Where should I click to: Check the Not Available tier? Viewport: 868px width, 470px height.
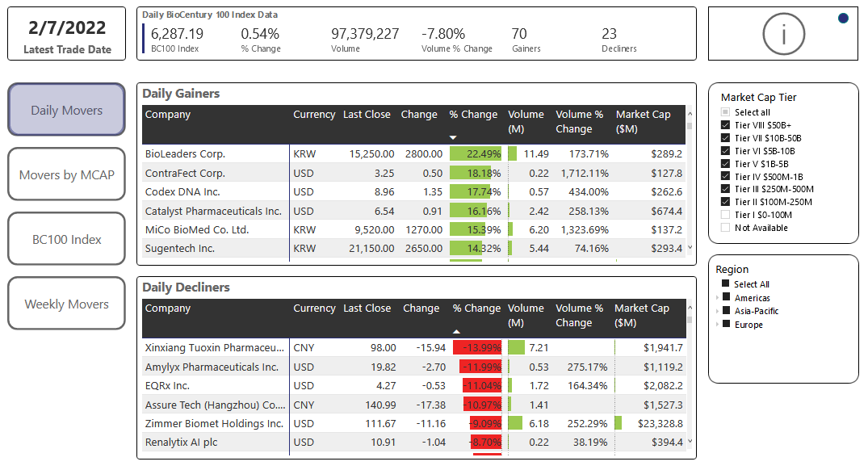coord(725,228)
